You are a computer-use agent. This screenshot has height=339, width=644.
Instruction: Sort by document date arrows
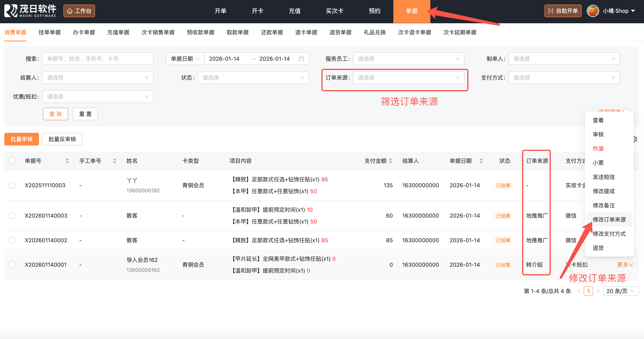tap(481, 161)
